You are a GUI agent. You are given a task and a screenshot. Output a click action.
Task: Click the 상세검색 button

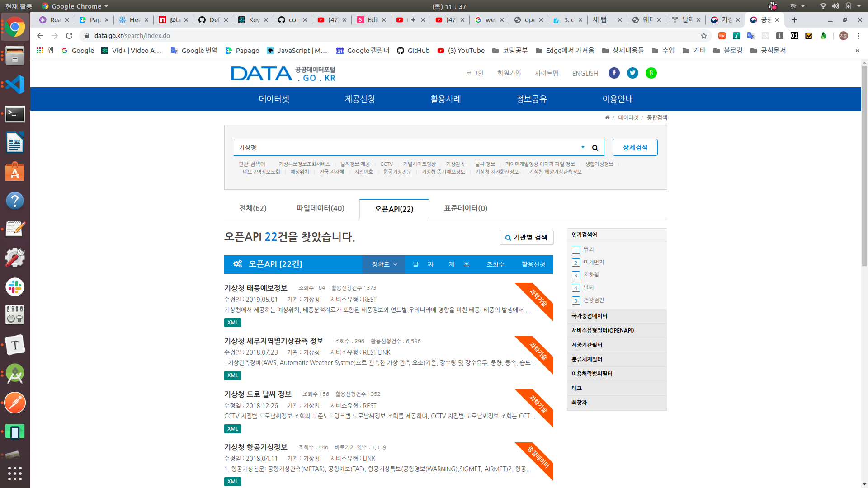point(635,147)
